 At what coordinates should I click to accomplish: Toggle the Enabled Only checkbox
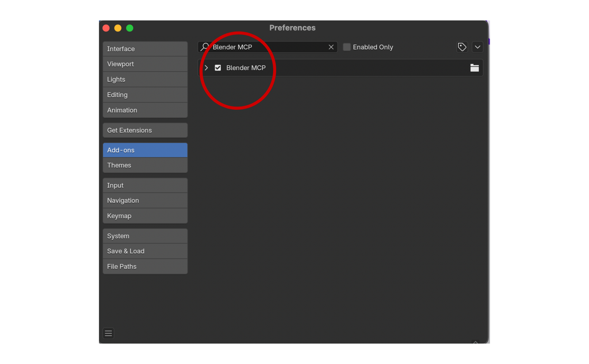click(346, 47)
